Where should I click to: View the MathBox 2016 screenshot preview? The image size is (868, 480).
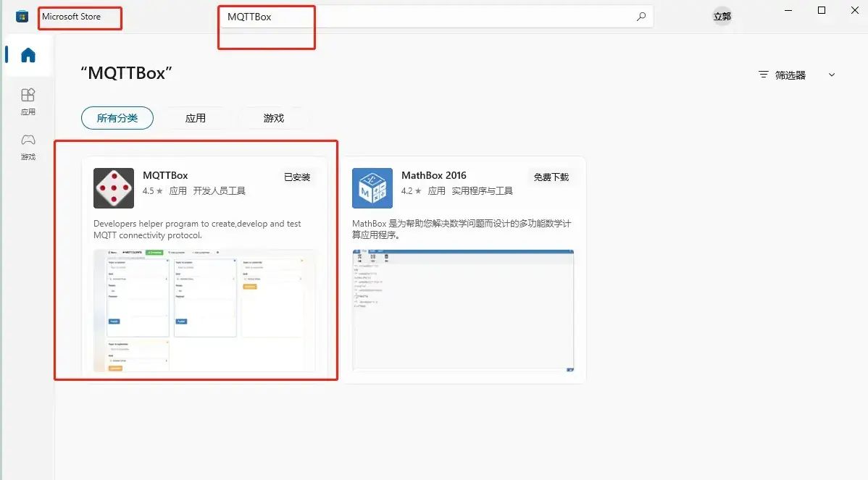464,311
